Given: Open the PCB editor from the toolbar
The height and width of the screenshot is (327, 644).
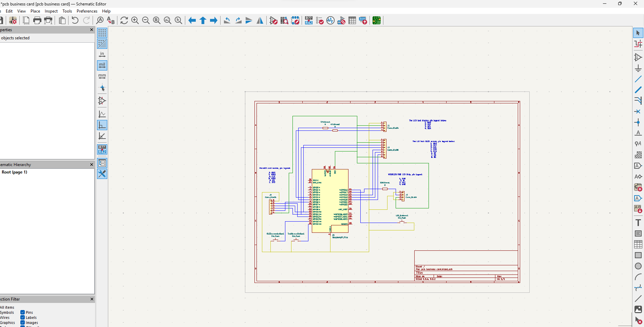Looking at the screenshot, I should pos(376,20).
